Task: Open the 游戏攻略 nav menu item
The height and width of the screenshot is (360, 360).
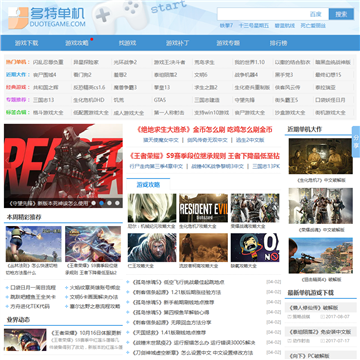Action: pos(77,43)
